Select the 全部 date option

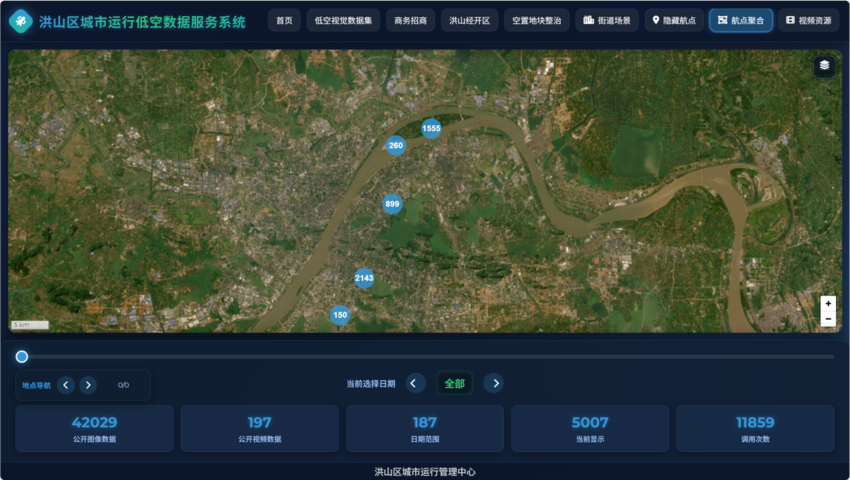tap(454, 383)
